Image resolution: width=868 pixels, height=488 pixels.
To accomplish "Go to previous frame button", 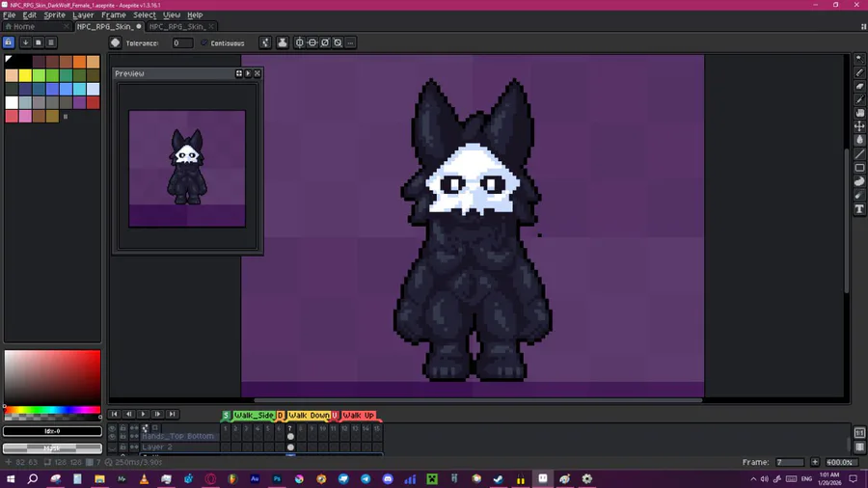I will [128, 414].
